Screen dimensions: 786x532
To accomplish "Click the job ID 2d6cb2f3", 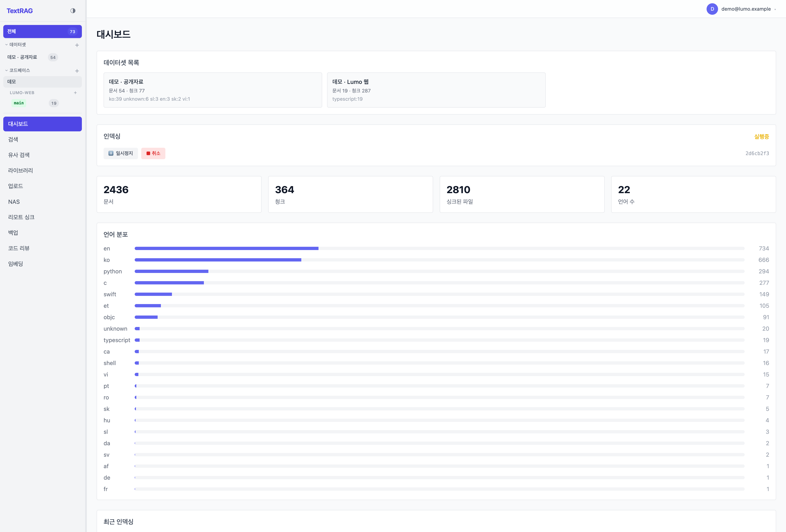I will pos(757,153).
